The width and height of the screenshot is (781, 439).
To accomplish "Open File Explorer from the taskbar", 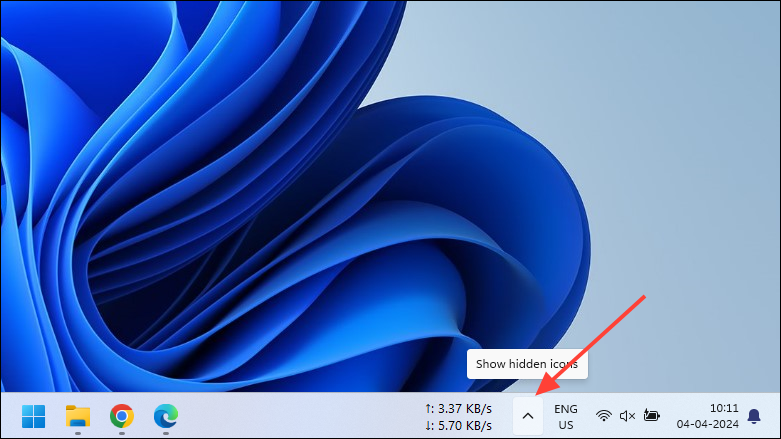I will pyautogui.click(x=78, y=416).
